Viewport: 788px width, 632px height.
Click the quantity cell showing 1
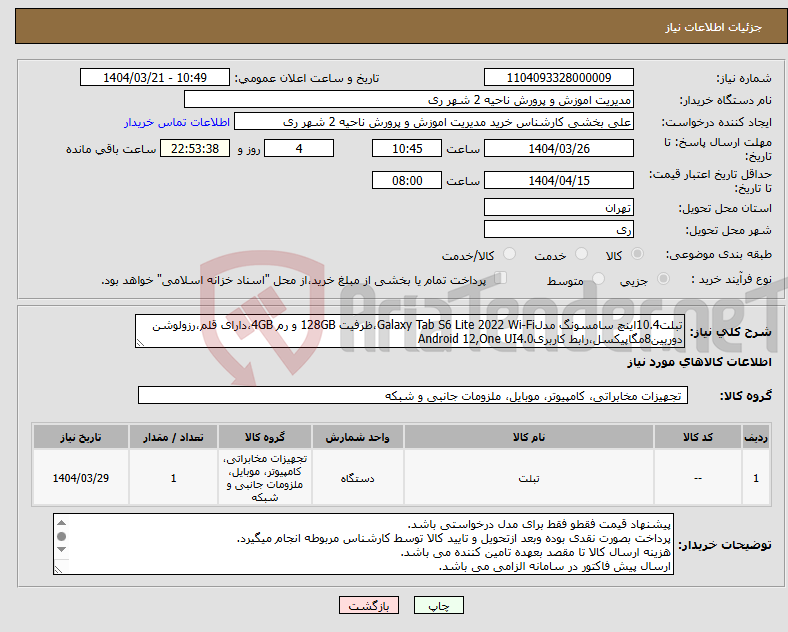coord(173,478)
